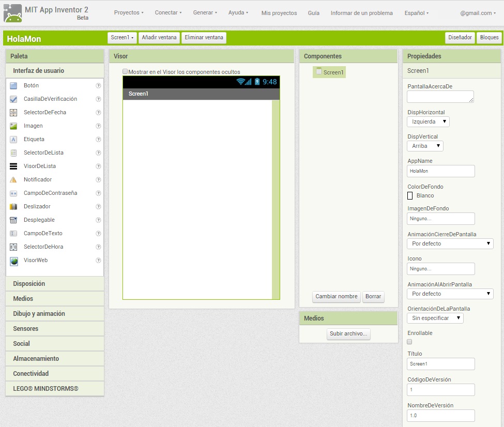Click the Botón component icon in the palette
This screenshot has height=427, width=504.
13,85
